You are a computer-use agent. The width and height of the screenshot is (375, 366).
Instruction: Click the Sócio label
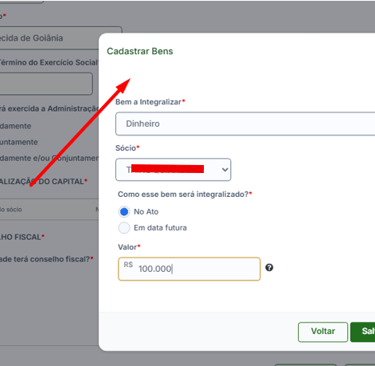coord(127,148)
